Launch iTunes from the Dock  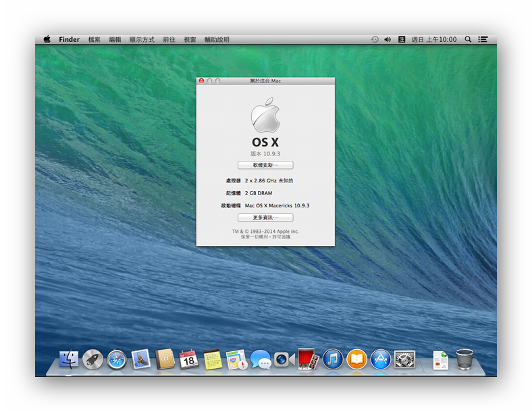pyautogui.click(x=332, y=359)
